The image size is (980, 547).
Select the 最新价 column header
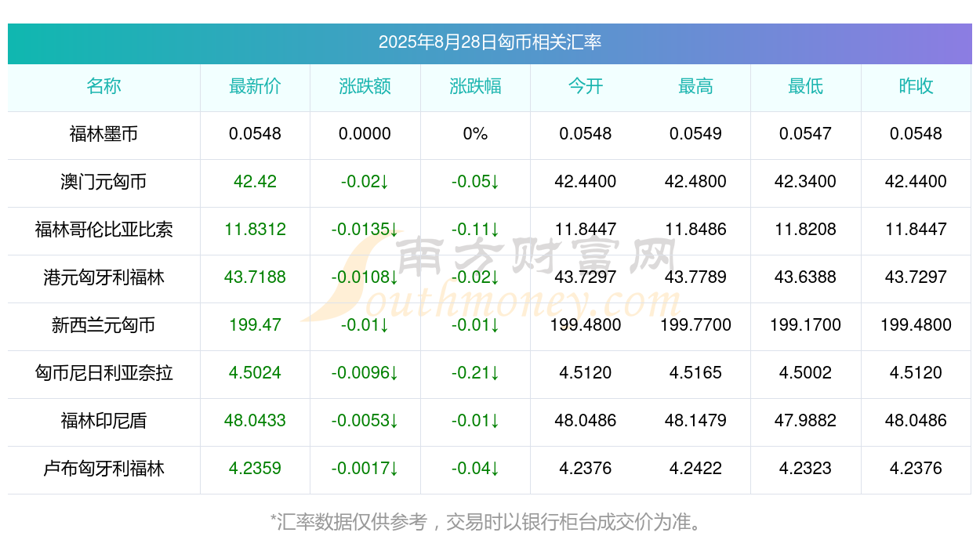click(255, 86)
